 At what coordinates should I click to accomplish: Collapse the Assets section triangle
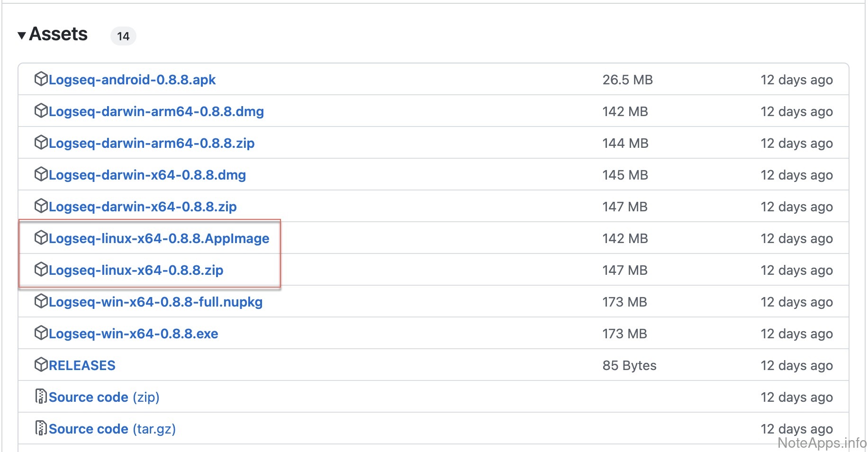click(x=21, y=36)
